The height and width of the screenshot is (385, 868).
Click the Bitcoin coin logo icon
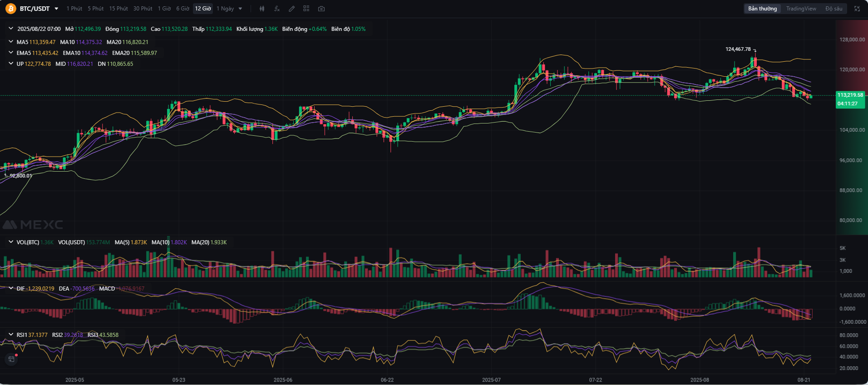[x=10, y=9]
